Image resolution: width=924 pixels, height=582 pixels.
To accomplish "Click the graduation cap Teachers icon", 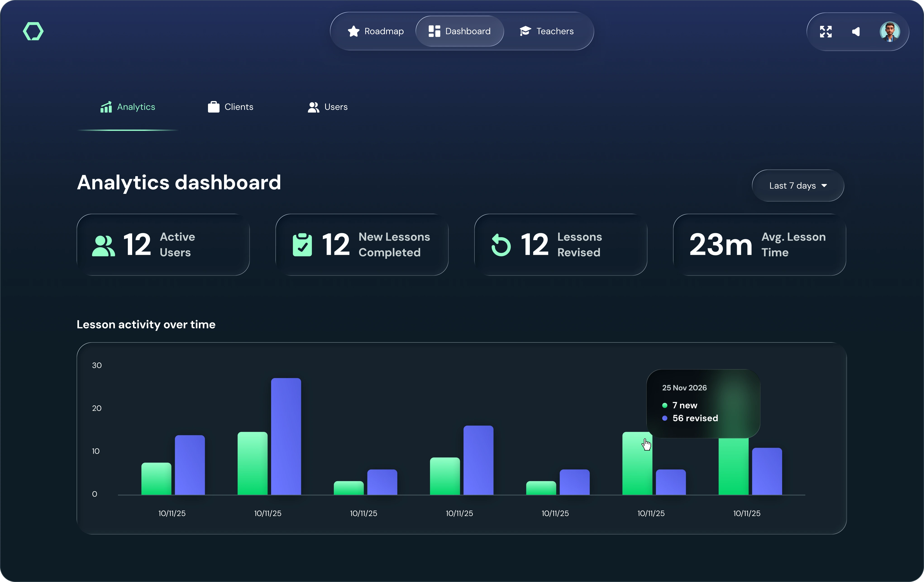I will point(525,31).
